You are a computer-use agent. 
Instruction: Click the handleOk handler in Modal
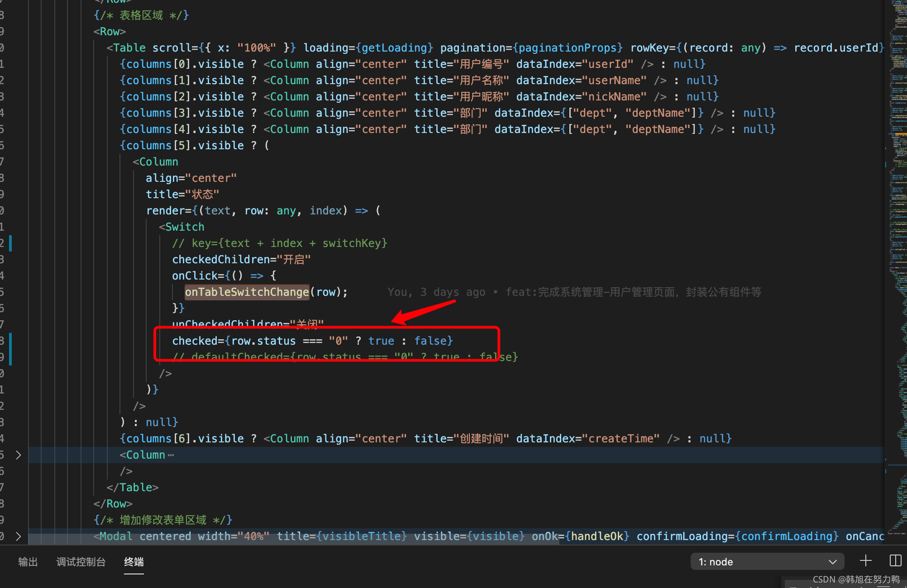(x=597, y=536)
